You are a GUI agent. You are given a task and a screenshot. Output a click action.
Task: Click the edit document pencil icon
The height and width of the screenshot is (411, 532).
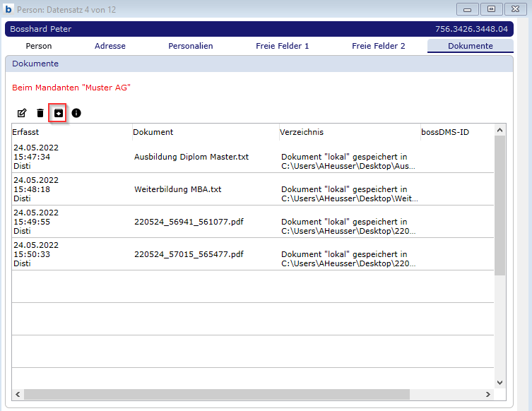pyautogui.click(x=22, y=113)
